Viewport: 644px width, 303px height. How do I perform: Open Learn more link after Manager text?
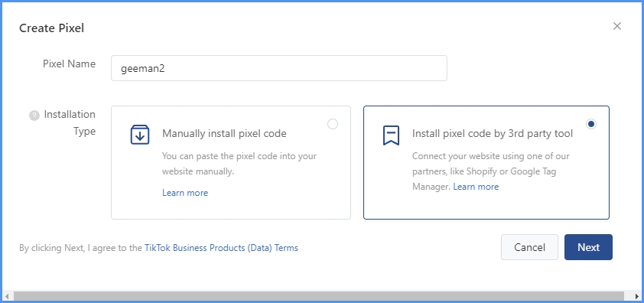(x=476, y=187)
